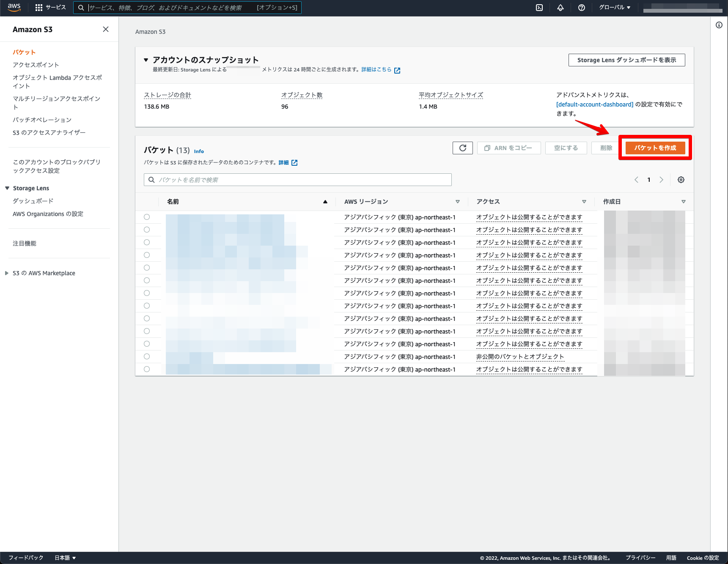728x564 pixels.
Task: Open the info panel icon at right edge
Action: (719, 25)
